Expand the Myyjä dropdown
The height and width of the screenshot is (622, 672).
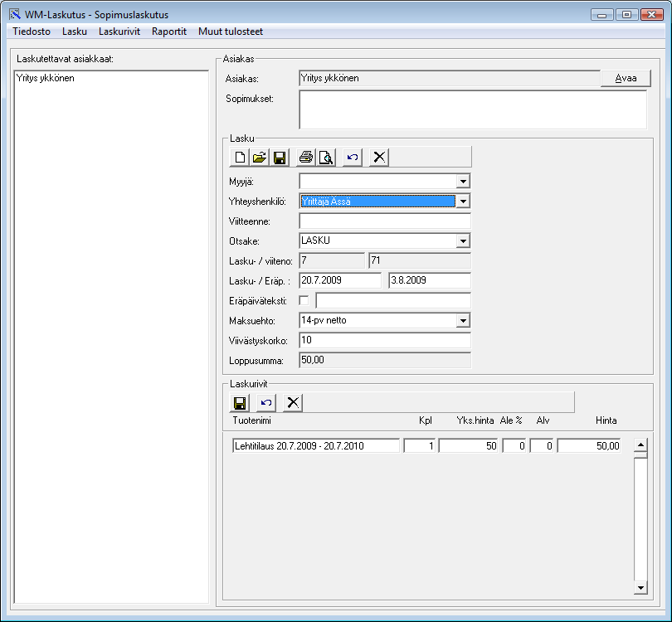click(x=463, y=181)
